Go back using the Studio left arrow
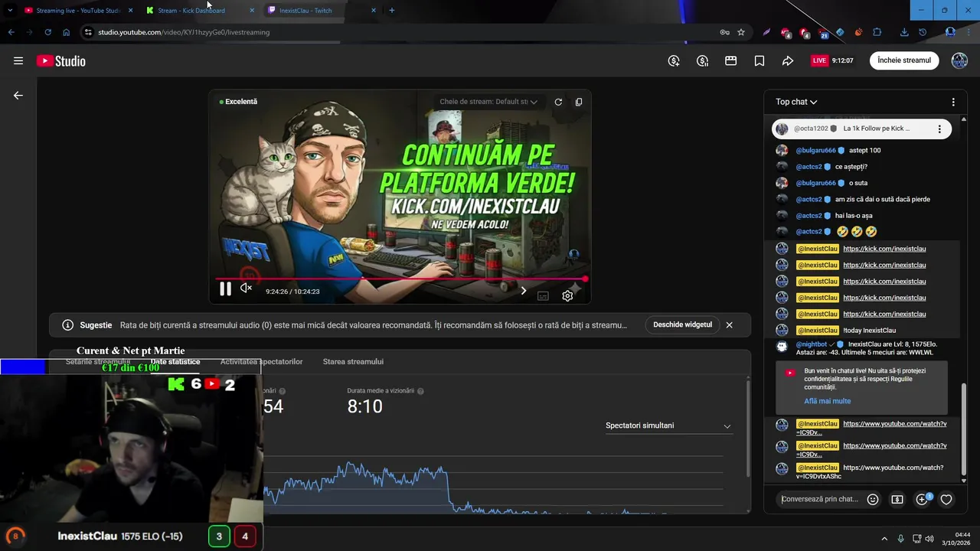The width and height of the screenshot is (980, 551). pyautogui.click(x=18, y=96)
